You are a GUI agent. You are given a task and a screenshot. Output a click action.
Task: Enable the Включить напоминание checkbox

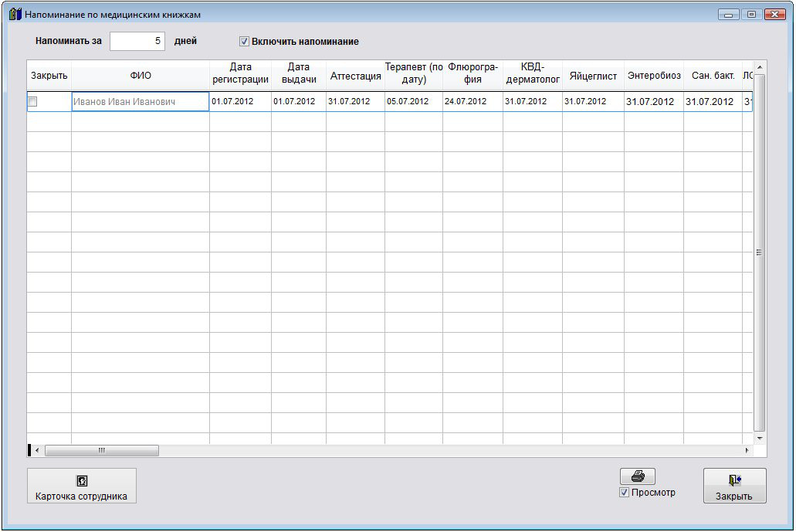[x=245, y=42]
